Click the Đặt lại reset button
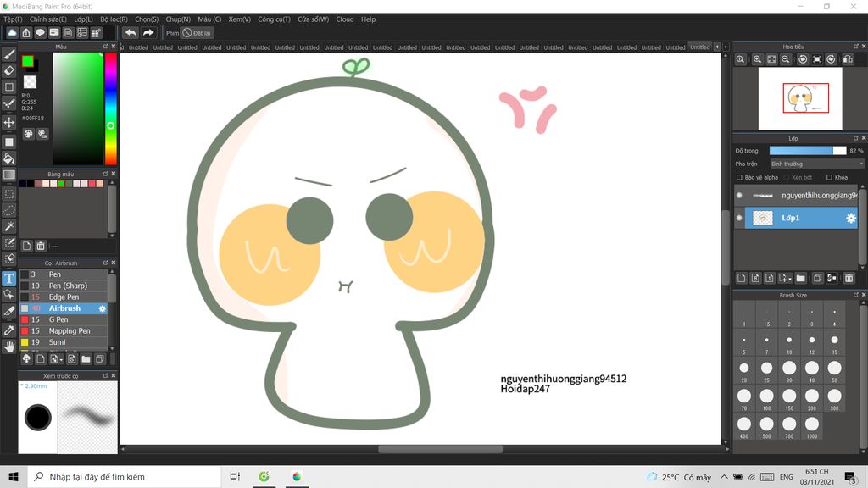Viewport: 868px width, 488px height. click(197, 33)
